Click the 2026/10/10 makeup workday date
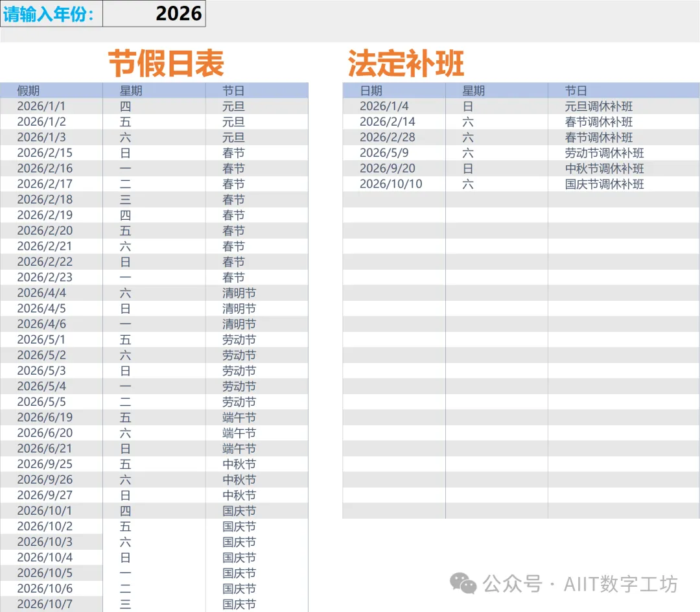The height and width of the screenshot is (612, 700). coord(391,184)
